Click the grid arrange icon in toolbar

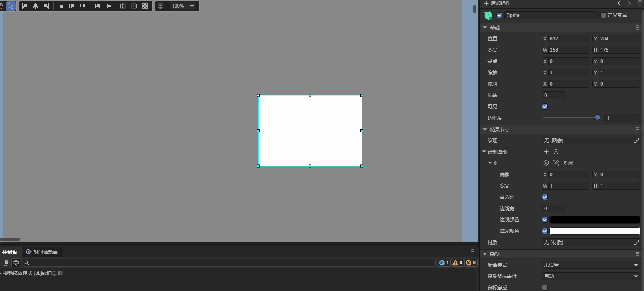point(145,6)
